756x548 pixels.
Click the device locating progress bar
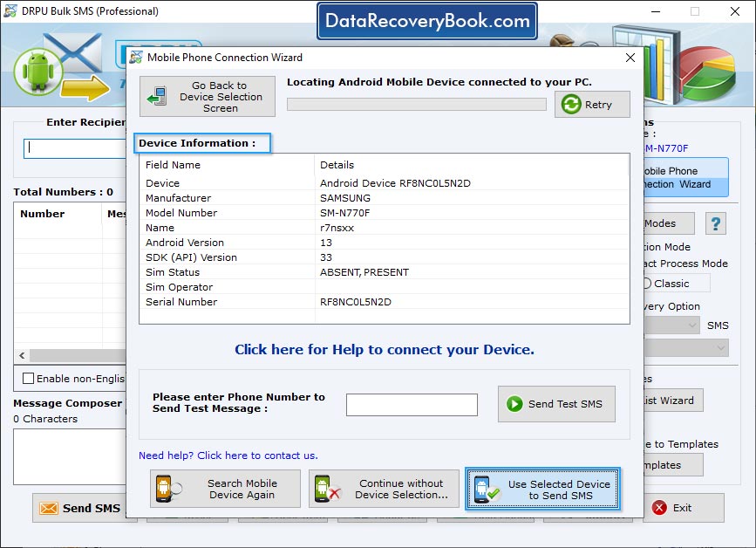click(416, 104)
